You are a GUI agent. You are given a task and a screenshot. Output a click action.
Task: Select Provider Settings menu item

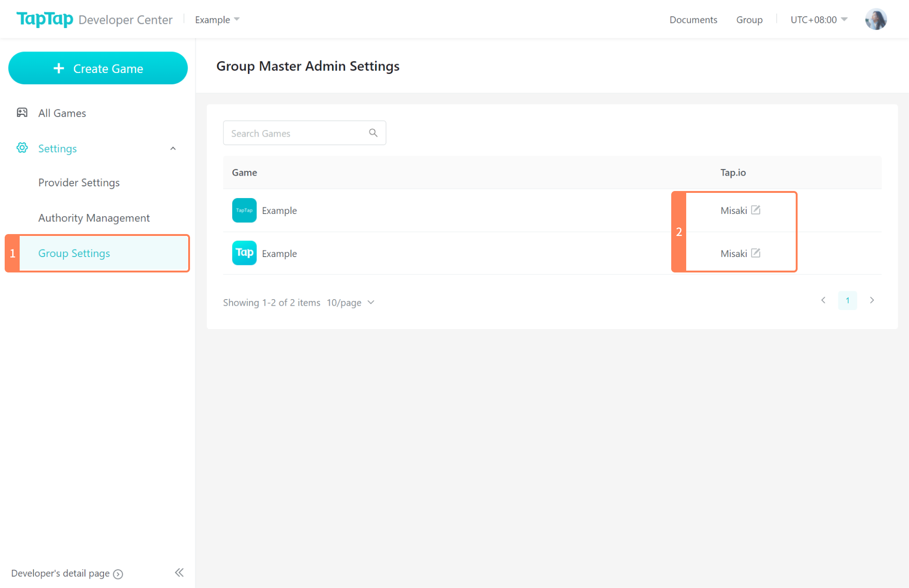point(79,183)
